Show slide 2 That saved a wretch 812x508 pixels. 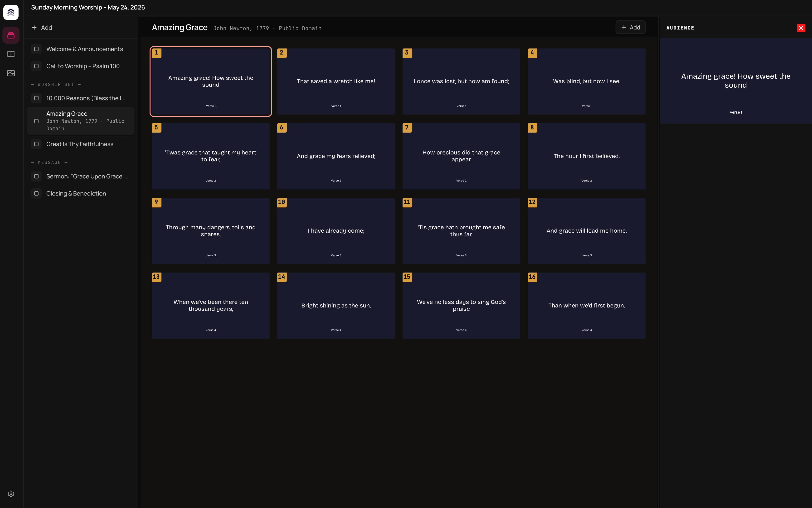(x=336, y=81)
